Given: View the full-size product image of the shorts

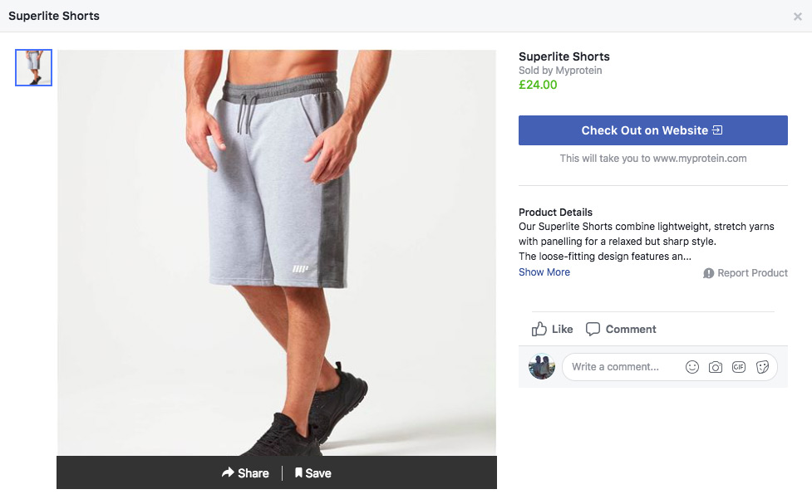Looking at the screenshot, I should point(276,249).
